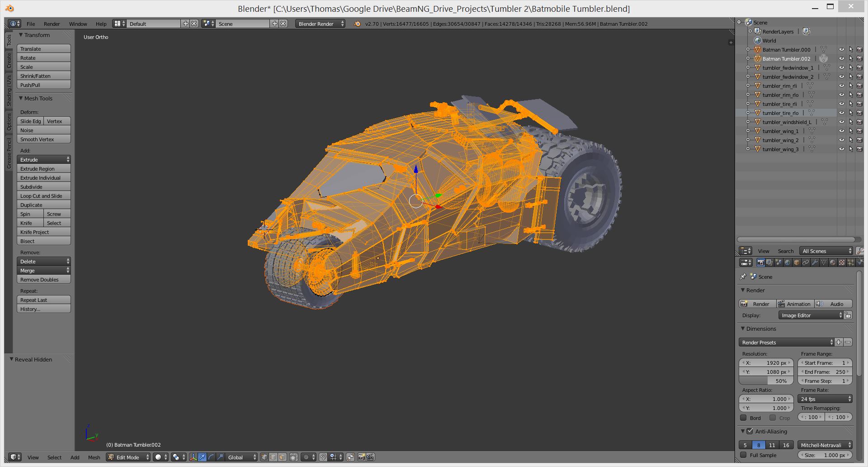Open the Particles properties tab (sparkles icon)

[851, 262]
